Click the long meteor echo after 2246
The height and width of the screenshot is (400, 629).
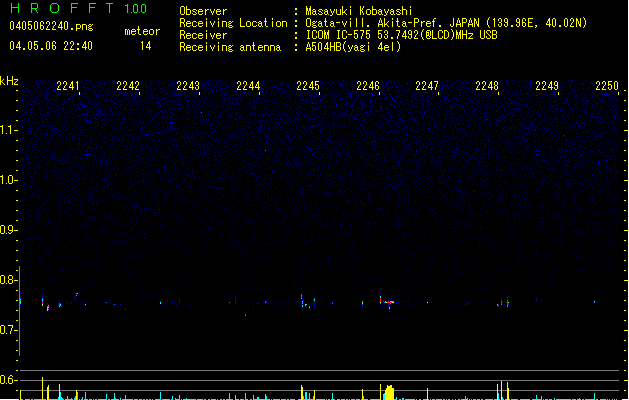388,302
